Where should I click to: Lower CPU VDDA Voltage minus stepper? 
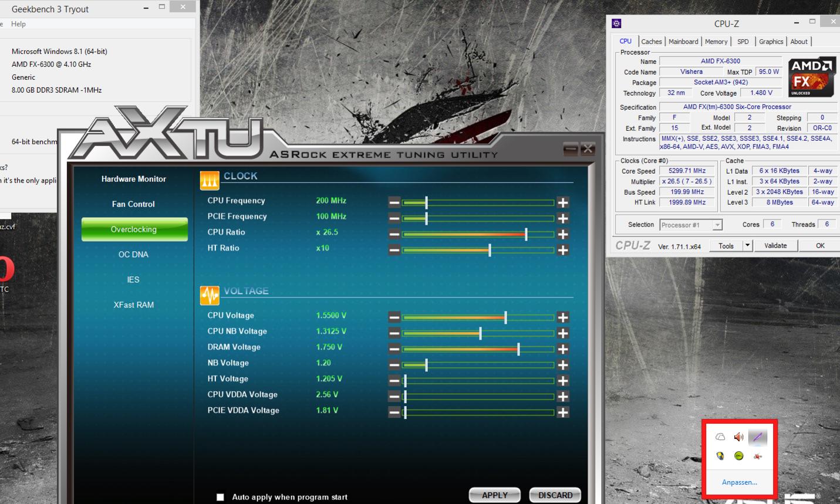[394, 397]
